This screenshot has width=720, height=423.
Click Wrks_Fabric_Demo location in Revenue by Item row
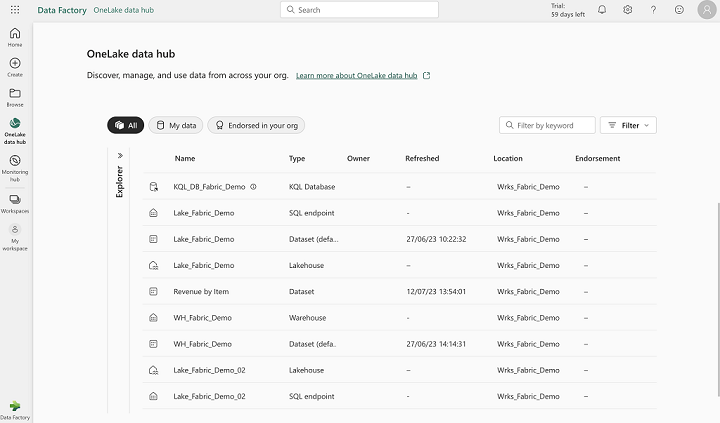point(528,291)
